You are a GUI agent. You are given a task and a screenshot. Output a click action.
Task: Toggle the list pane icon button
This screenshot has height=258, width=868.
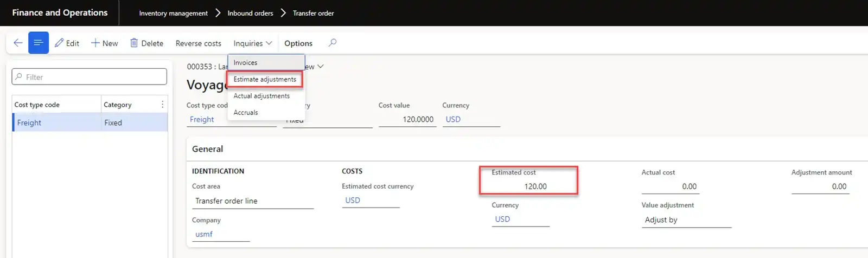[39, 43]
